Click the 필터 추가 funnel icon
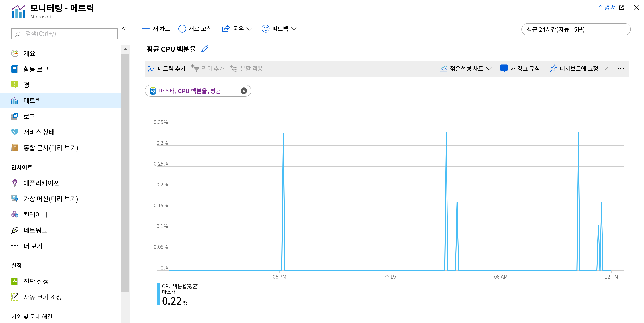This screenshot has width=644, height=323. tap(195, 68)
